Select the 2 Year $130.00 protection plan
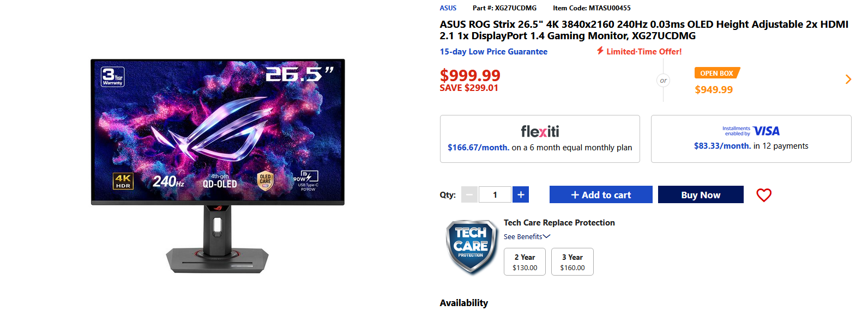The width and height of the screenshot is (868, 317). (x=525, y=262)
